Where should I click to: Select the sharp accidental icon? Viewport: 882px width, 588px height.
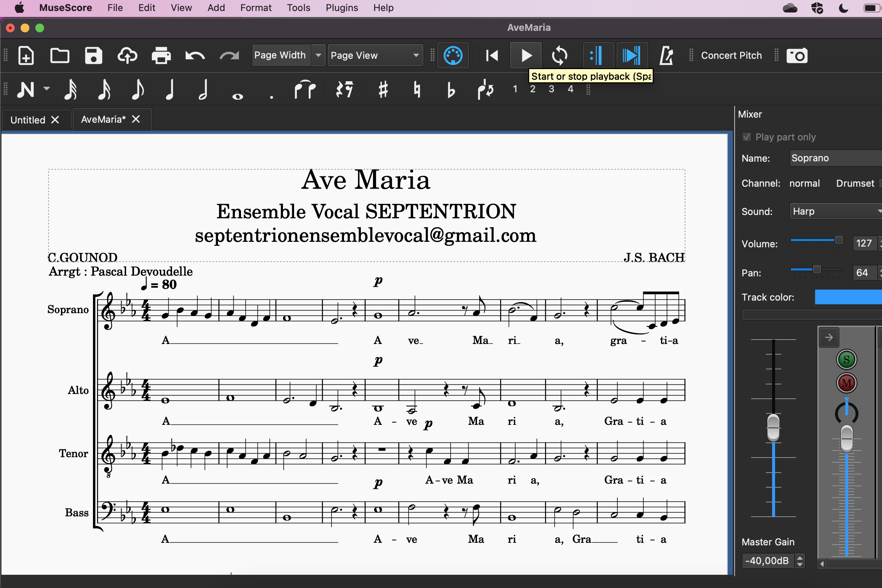pyautogui.click(x=383, y=90)
